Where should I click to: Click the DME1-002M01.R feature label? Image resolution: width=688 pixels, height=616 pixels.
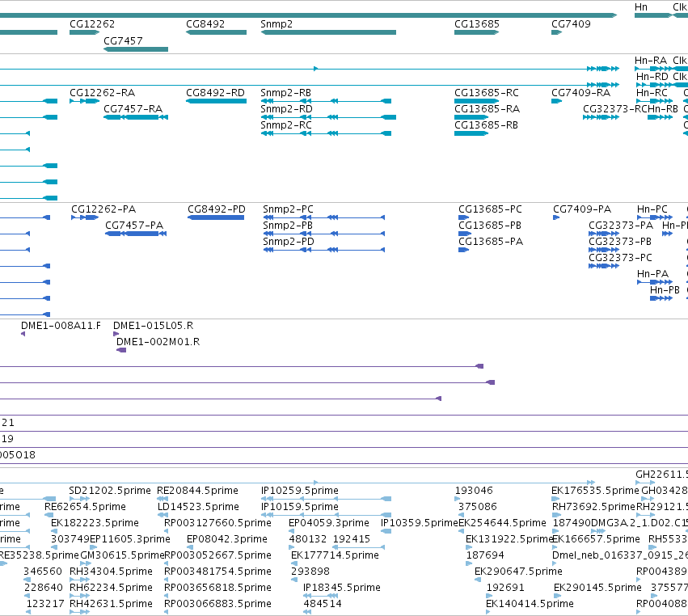coord(158,342)
